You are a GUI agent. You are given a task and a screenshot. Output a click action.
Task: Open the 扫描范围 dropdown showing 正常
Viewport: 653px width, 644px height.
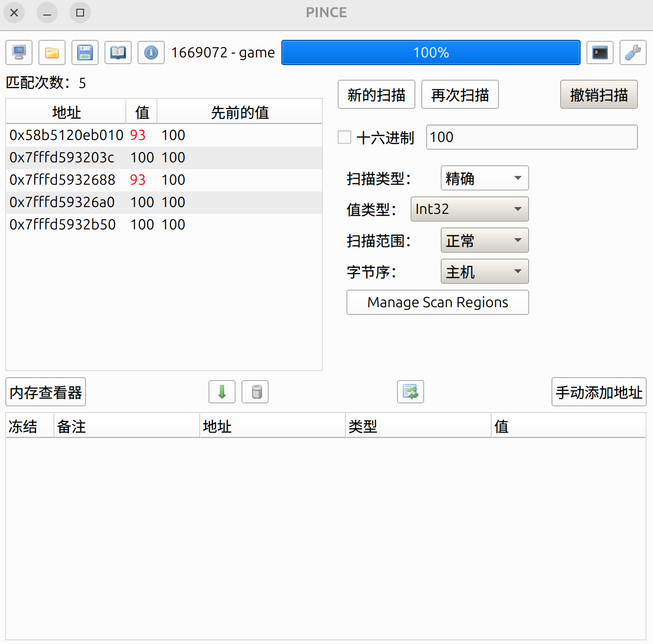click(484, 241)
